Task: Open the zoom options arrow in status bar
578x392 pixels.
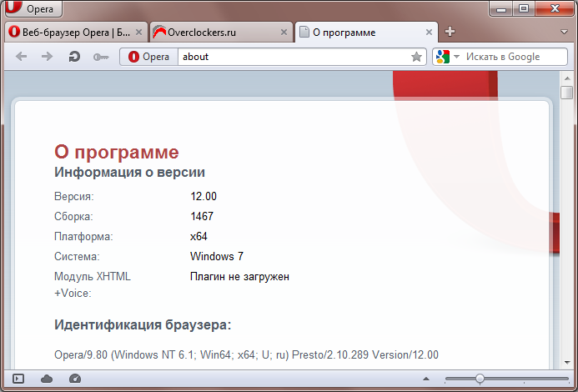Action: 426,379
